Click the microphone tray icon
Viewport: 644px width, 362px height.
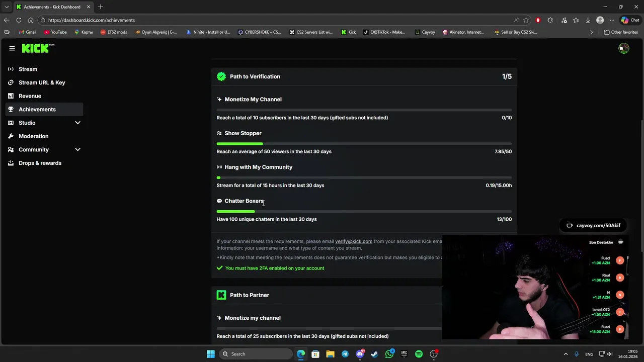coord(577,354)
